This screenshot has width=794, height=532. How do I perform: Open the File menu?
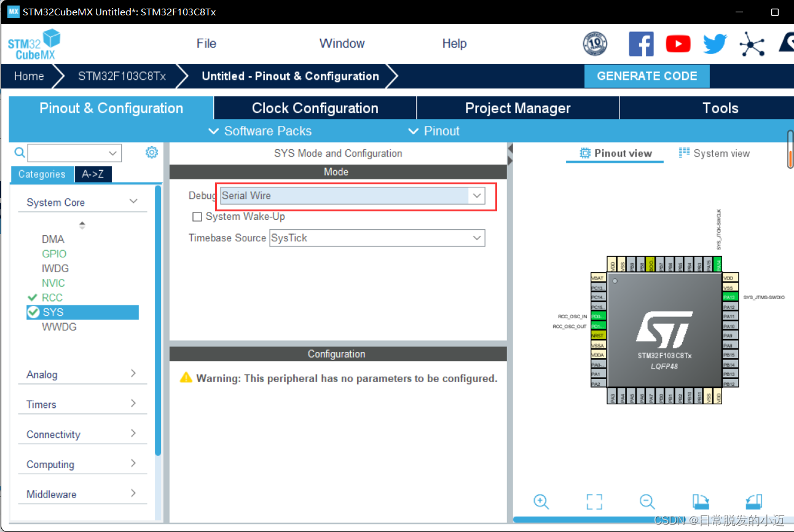tap(206, 44)
